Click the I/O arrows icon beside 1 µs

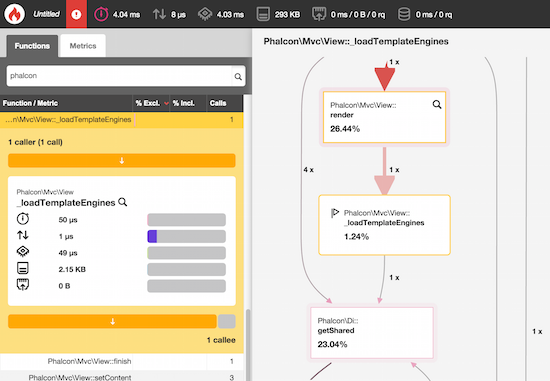click(x=23, y=235)
